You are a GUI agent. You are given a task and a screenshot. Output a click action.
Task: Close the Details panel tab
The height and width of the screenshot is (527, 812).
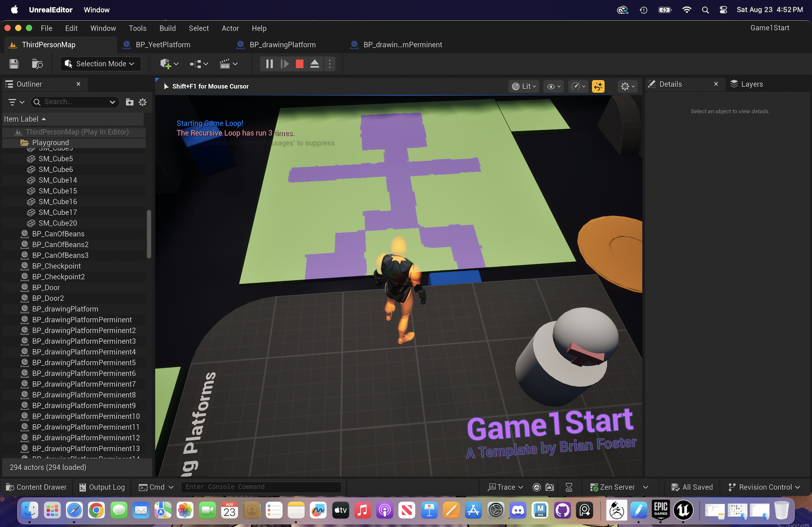coord(716,84)
